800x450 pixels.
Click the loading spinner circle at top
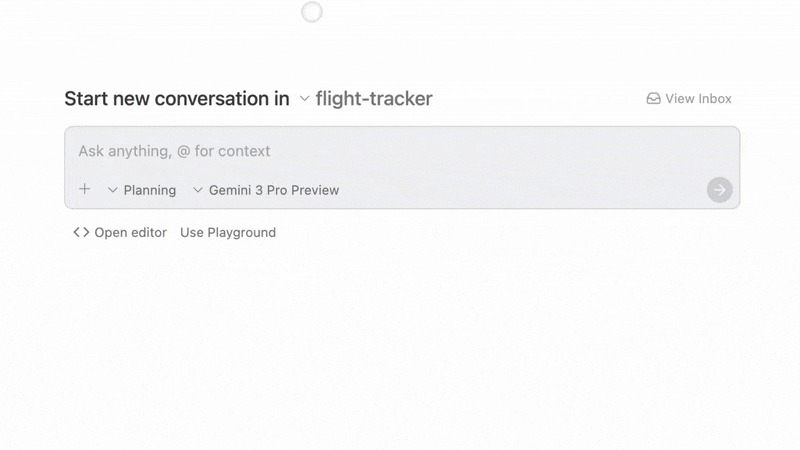[312, 12]
